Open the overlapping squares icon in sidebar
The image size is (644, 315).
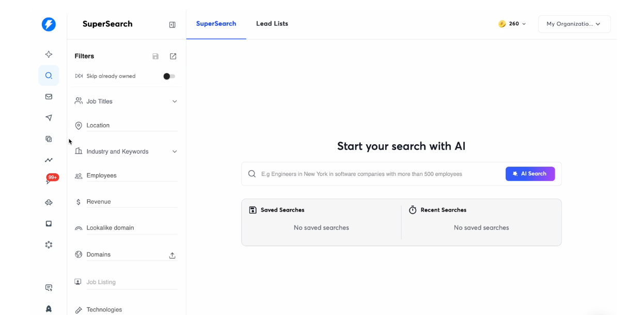coord(49,139)
